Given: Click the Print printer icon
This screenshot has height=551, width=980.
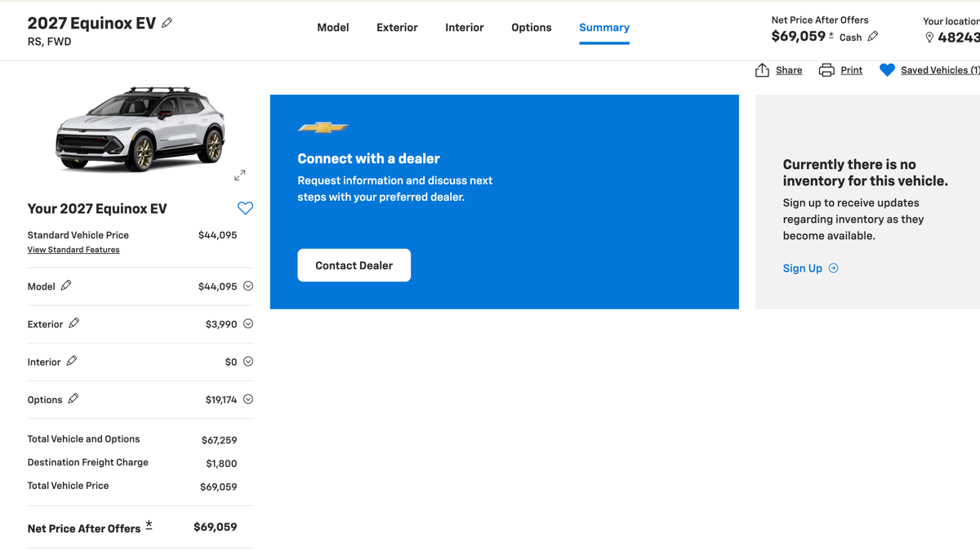Looking at the screenshot, I should pyautogui.click(x=826, y=70).
